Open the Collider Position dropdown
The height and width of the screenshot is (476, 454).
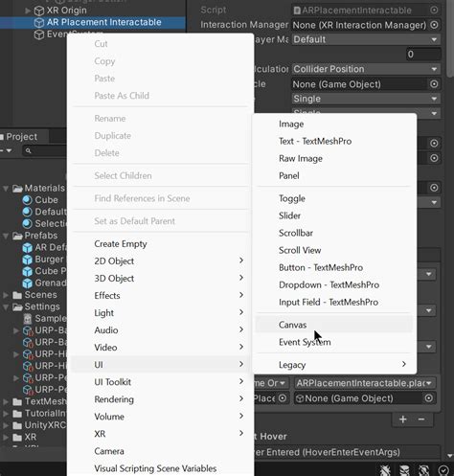[x=366, y=69]
